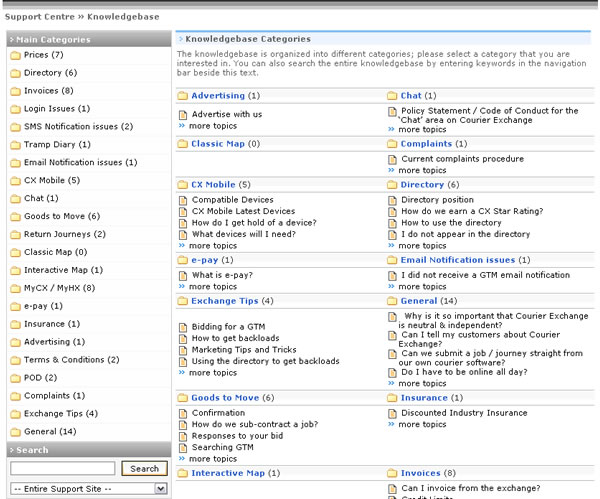Select Return Journeys in sidebar
Viewport: 600px width, 499px height.
point(63,234)
